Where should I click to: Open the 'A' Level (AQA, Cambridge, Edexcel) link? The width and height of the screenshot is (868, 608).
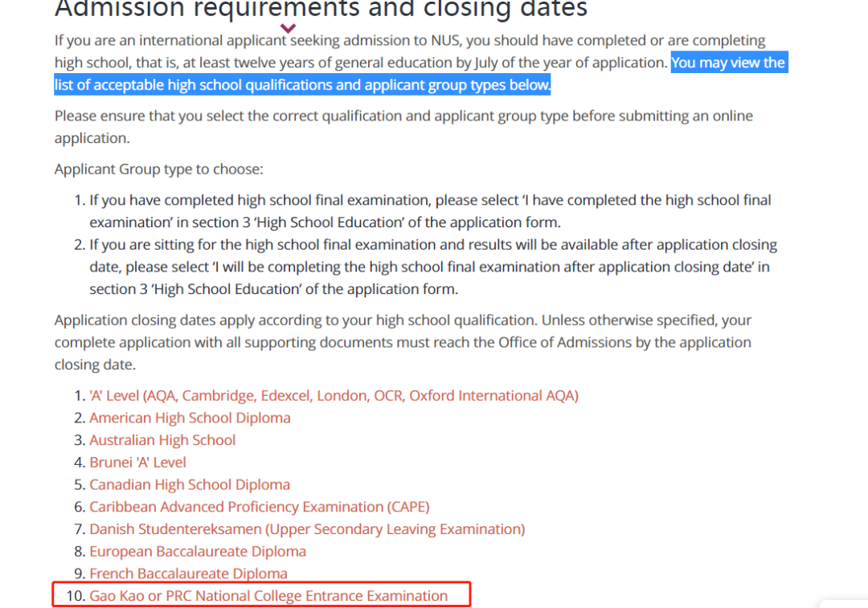pos(334,395)
